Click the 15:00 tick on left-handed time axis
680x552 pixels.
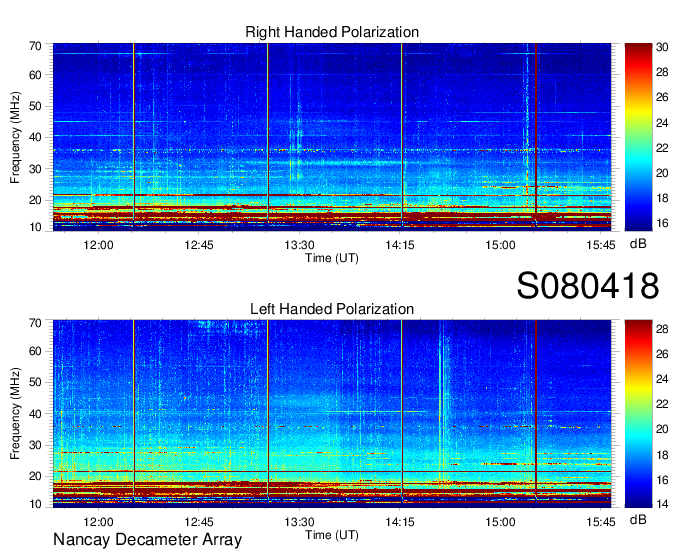(x=500, y=522)
